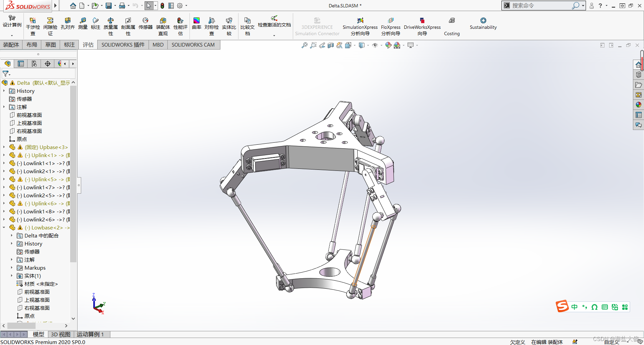
Task: Launch the 对称检查 symmetry check
Action: [212, 26]
